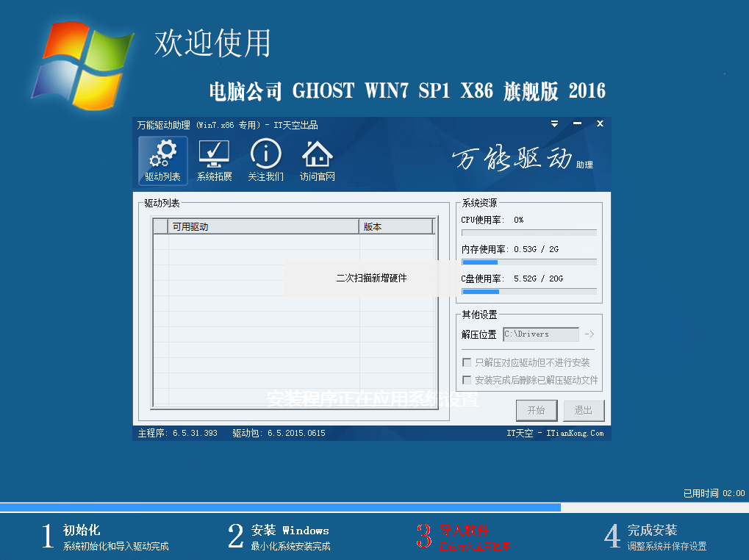Visit the official site via 访问官网

point(318,161)
